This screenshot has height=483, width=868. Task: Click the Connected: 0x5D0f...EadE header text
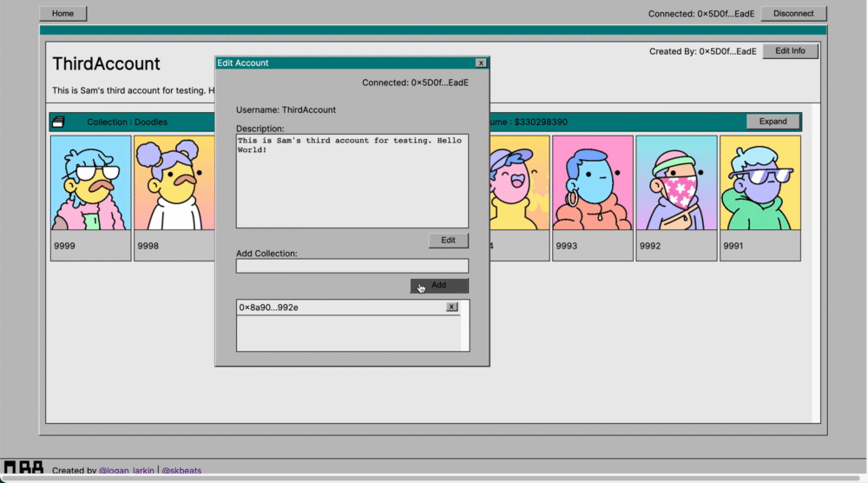[700, 14]
